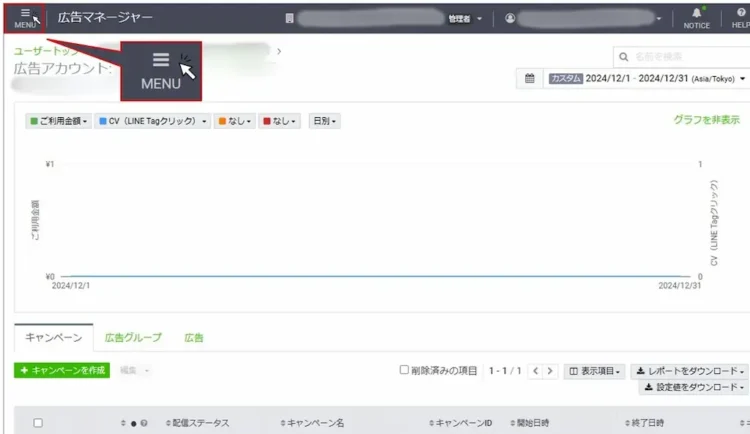Open the MENU hamburger icon

coord(25,17)
